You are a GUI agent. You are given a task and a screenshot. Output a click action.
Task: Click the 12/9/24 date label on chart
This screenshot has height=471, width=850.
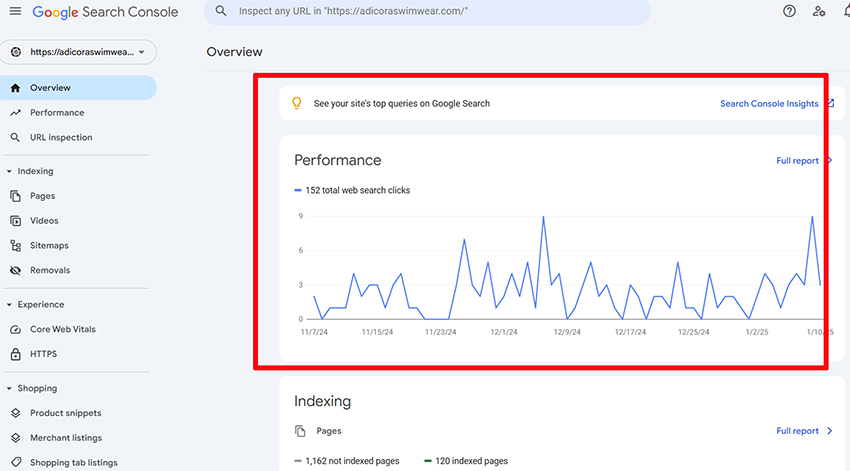567,332
